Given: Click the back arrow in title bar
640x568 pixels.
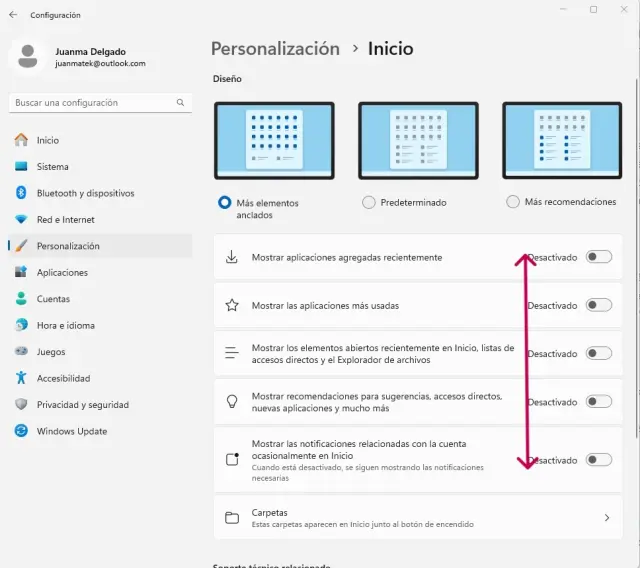Looking at the screenshot, I should [x=13, y=15].
